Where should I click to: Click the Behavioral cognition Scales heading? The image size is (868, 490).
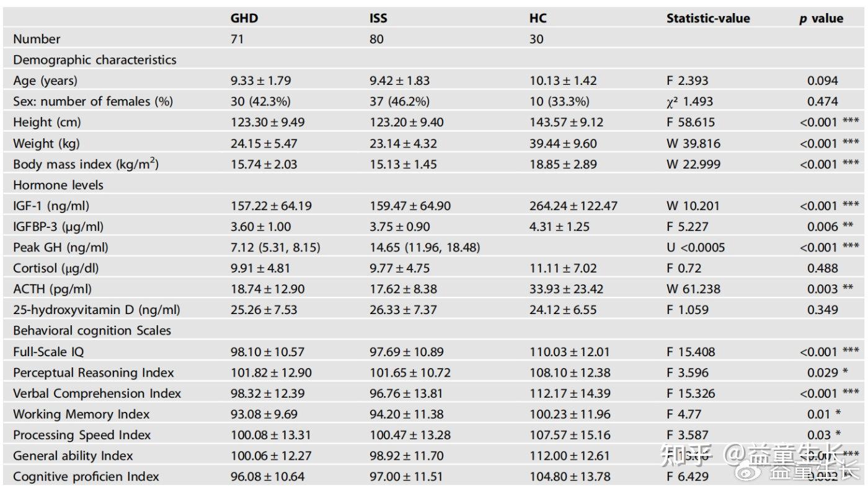click(92, 331)
